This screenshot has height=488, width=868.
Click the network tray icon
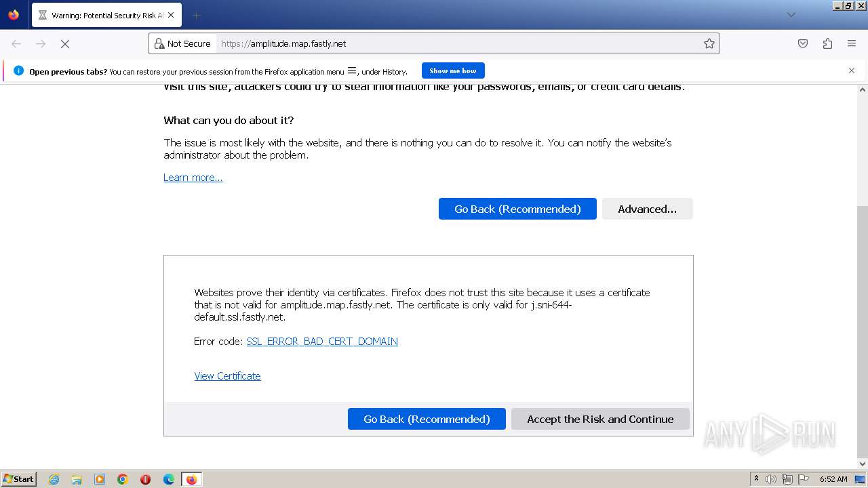787,479
